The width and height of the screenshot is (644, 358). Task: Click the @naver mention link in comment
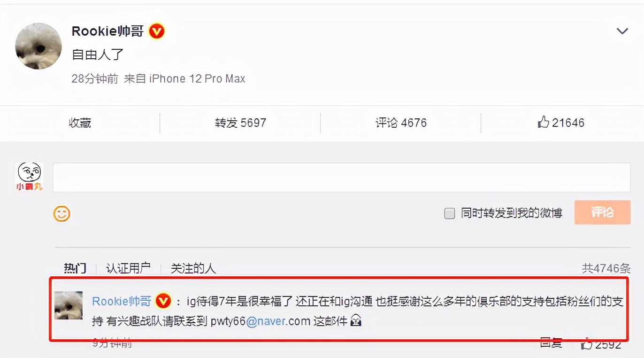pos(266,322)
